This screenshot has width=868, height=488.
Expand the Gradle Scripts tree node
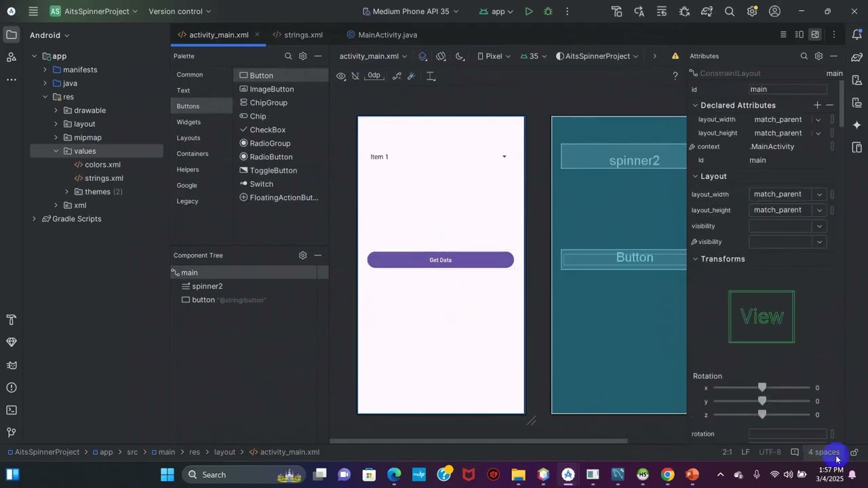[x=35, y=219]
